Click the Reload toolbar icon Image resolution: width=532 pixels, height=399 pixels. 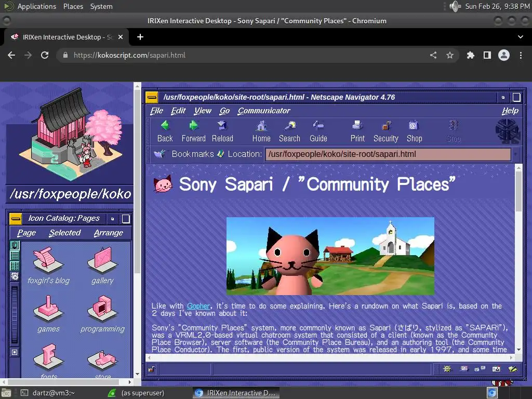(x=222, y=126)
